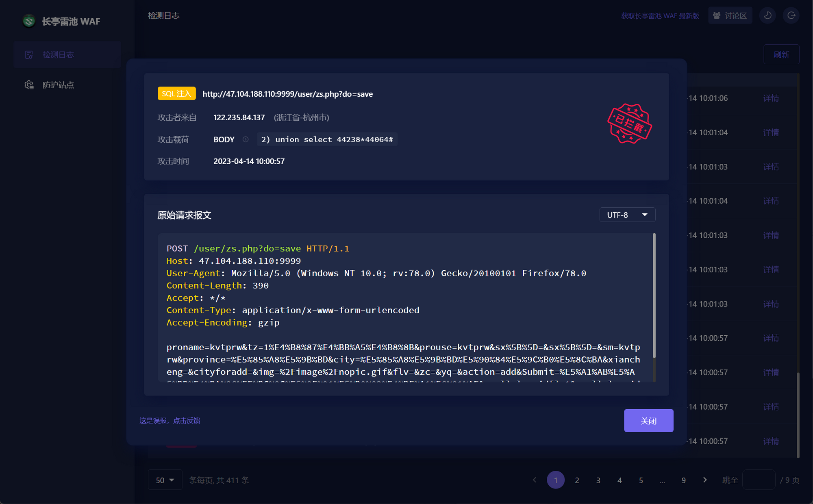Click the 跳至 page number input
The image size is (813, 504).
coord(759,480)
